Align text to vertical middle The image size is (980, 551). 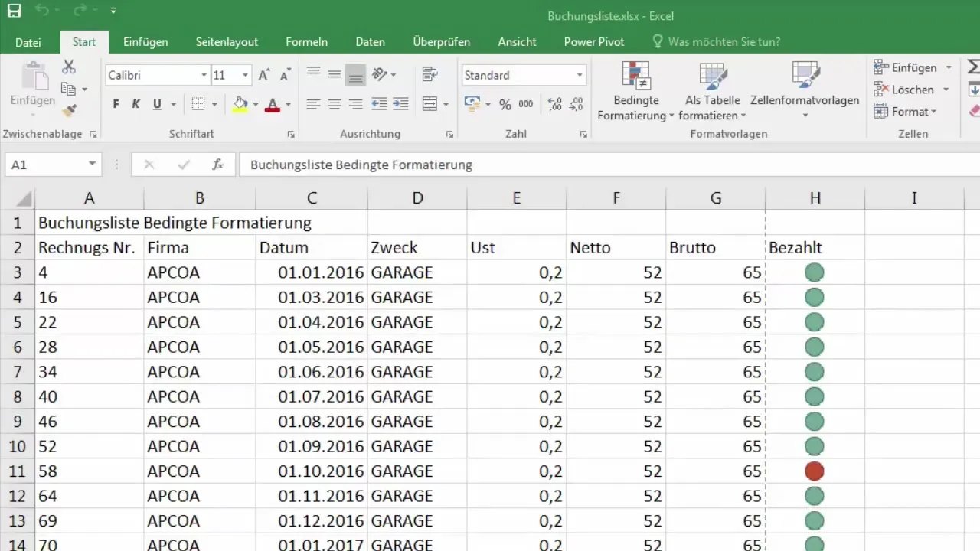click(335, 74)
